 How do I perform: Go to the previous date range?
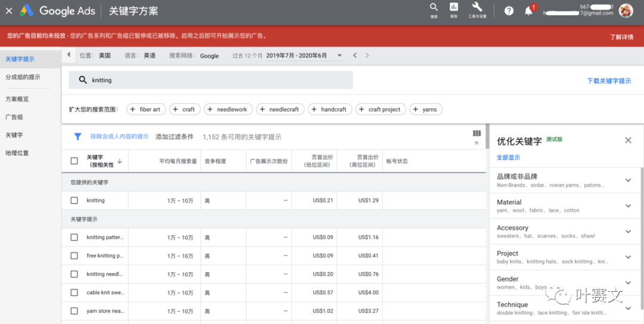coord(355,55)
